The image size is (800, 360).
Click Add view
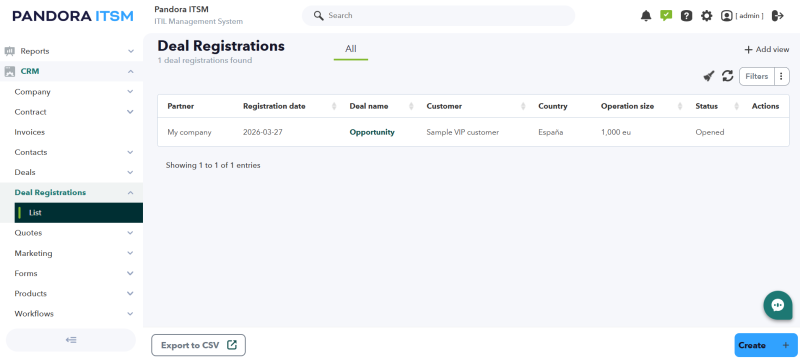(x=766, y=49)
